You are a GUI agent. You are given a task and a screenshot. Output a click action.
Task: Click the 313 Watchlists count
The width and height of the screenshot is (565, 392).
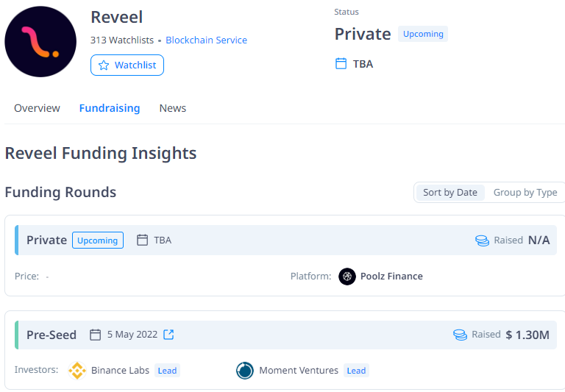tap(122, 40)
